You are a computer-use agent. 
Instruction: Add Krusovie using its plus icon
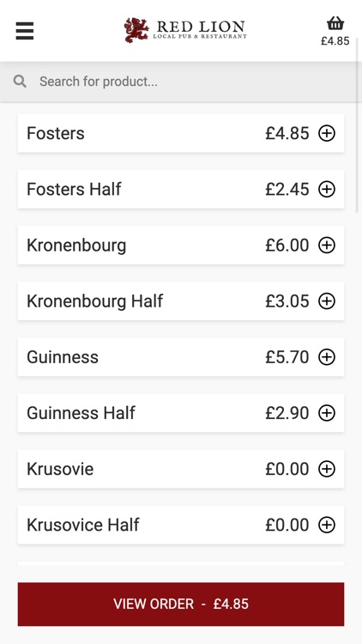tap(327, 469)
